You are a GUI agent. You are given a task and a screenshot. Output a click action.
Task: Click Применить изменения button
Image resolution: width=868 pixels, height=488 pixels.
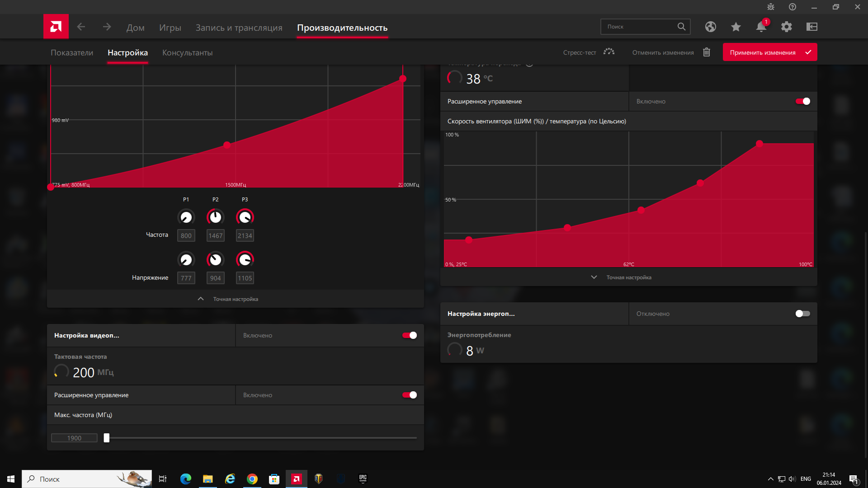click(769, 52)
